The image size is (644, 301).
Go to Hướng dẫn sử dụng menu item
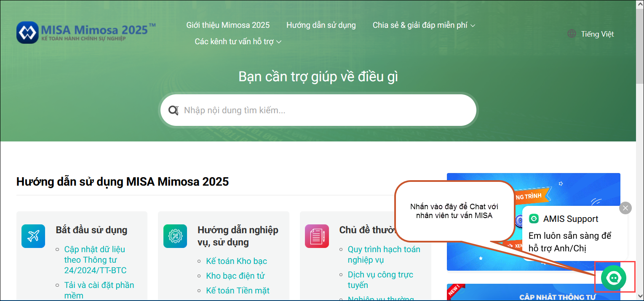point(321,25)
